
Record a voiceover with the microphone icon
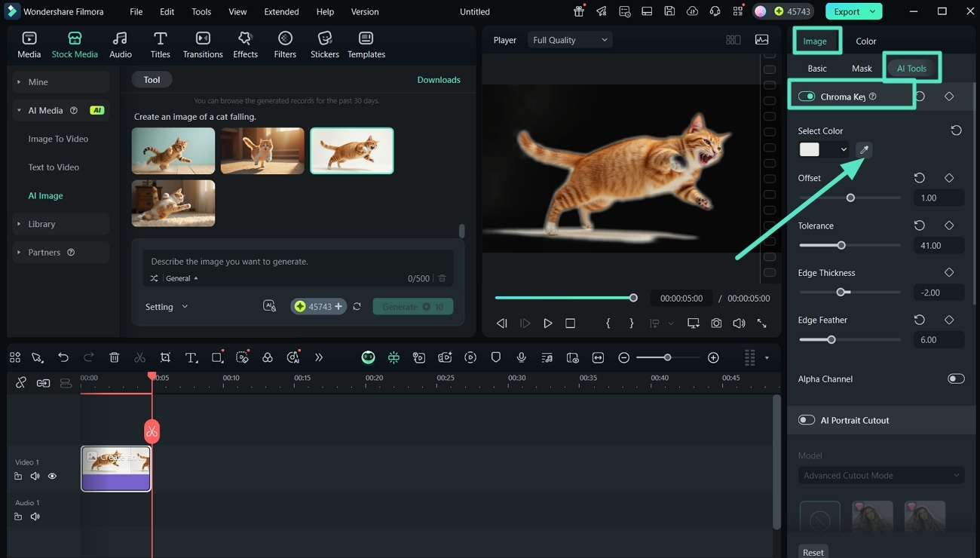pyautogui.click(x=521, y=357)
